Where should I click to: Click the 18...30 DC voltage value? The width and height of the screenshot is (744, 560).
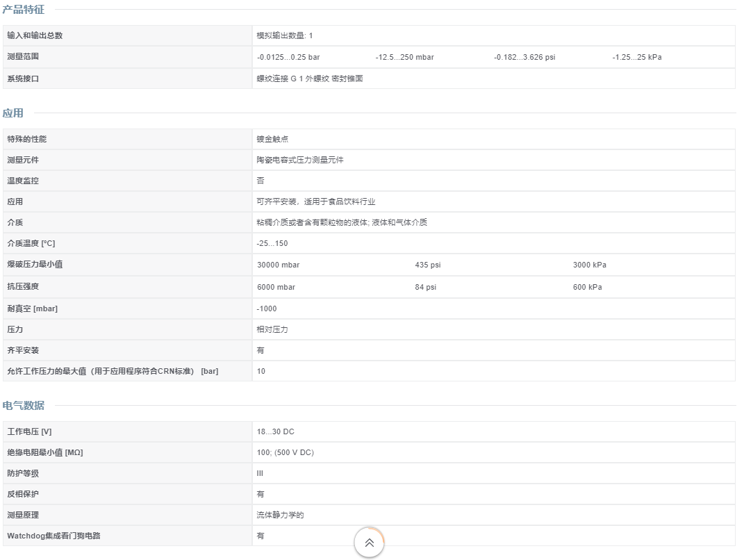coord(276,431)
